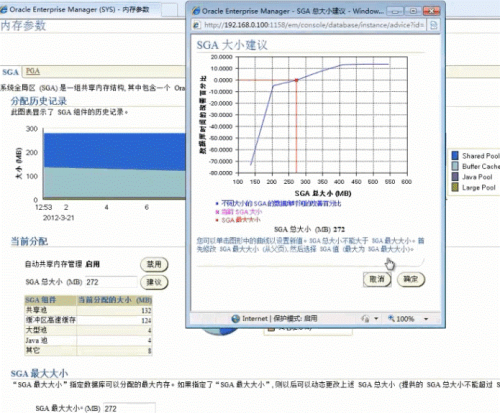Click the 建议 button next to SGA 总大小
Screen dimensions: 500x413
click(x=154, y=282)
